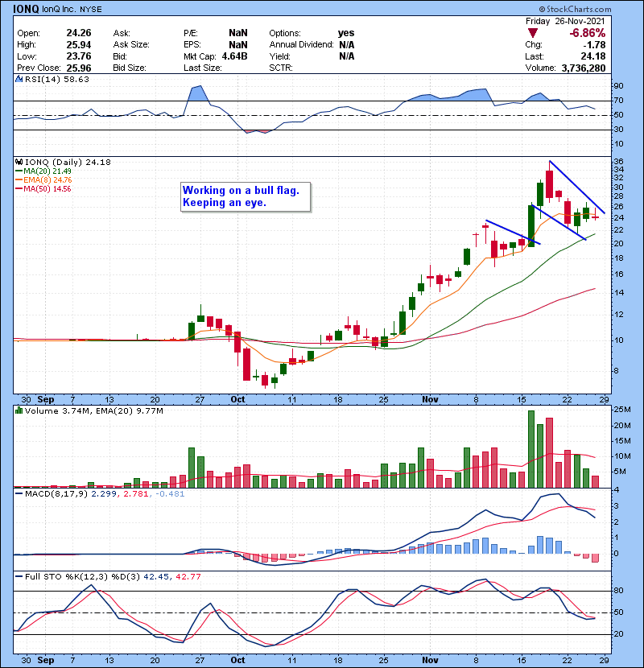
Task: Click the candlestick icon beside IONQ (Daily)
Action: coord(19,162)
